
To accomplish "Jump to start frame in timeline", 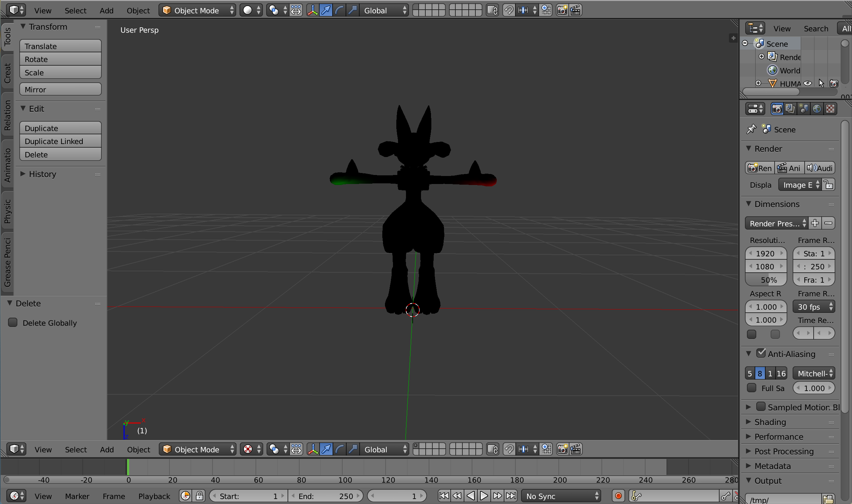I will pos(444,496).
